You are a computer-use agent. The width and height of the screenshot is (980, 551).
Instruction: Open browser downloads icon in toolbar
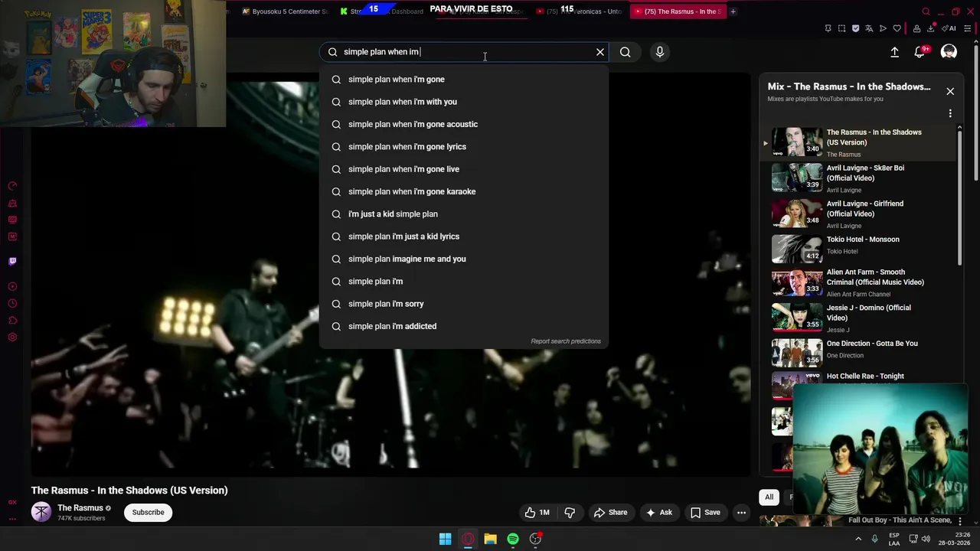(x=931, y=28)
